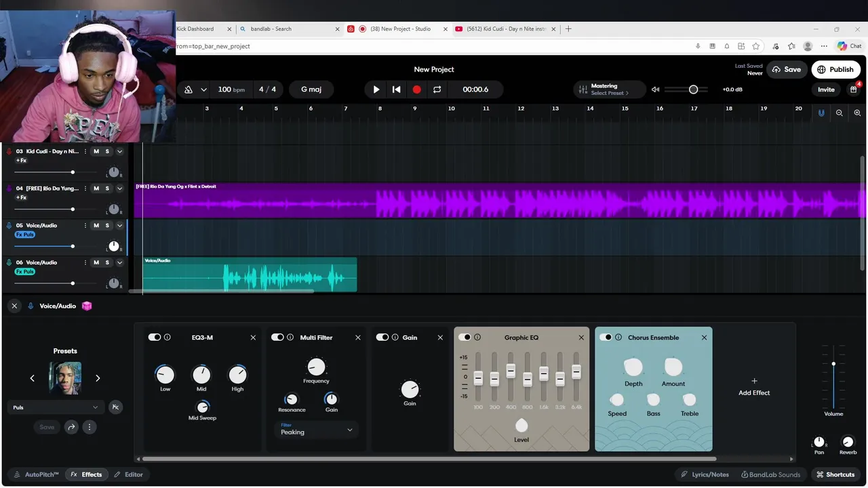Close the effects panel with the X
Screen dimensions: 868x488
[14, 306]
